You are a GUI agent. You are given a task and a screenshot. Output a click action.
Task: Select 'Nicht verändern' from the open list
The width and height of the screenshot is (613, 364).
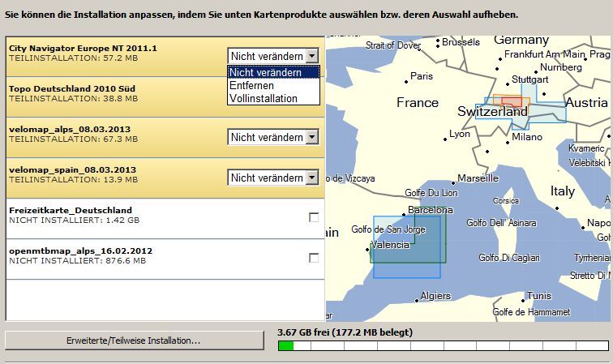click(x=274, y=72)
